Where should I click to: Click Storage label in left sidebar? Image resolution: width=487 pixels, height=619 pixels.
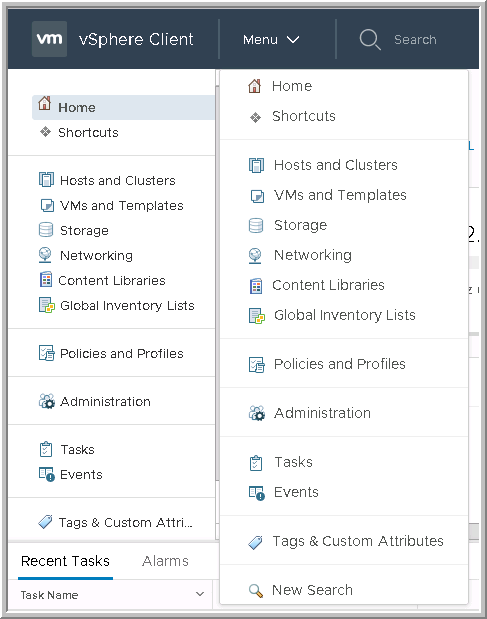tap(84, 231)
